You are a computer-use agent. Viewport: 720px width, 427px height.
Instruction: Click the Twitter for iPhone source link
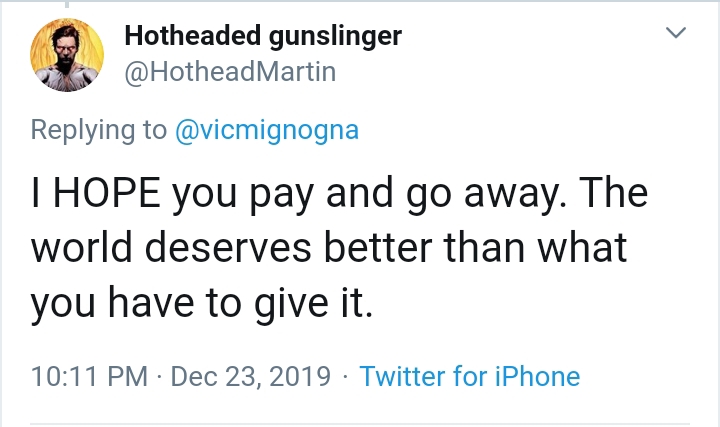coord(470,376)
